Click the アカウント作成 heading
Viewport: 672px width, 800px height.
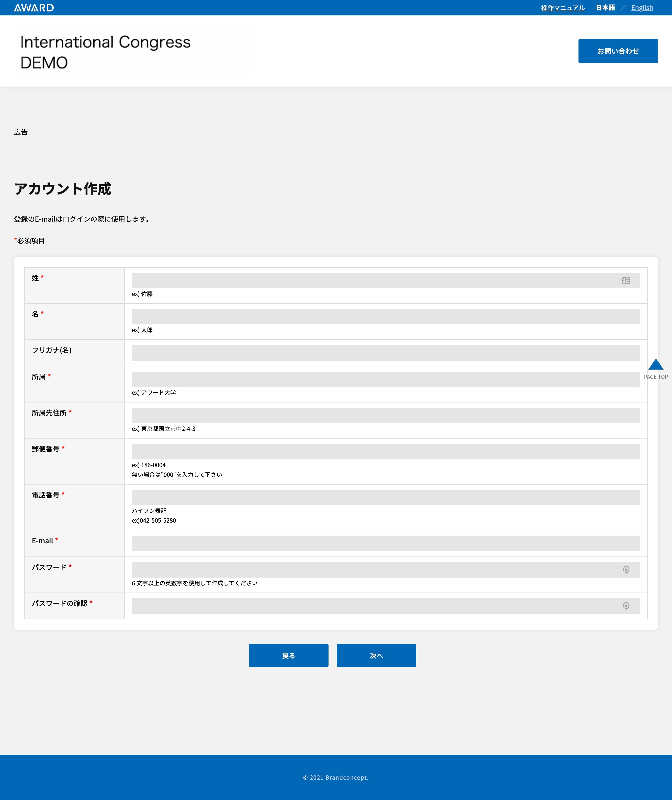[x=62, y=189]
